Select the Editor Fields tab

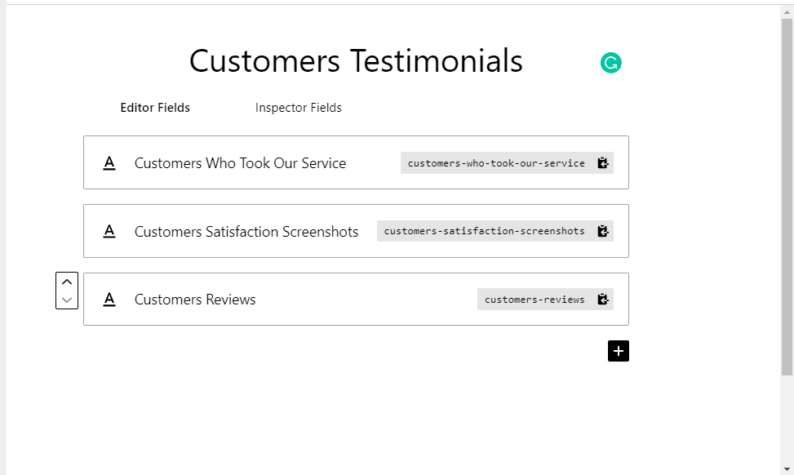tap(155, 108)
